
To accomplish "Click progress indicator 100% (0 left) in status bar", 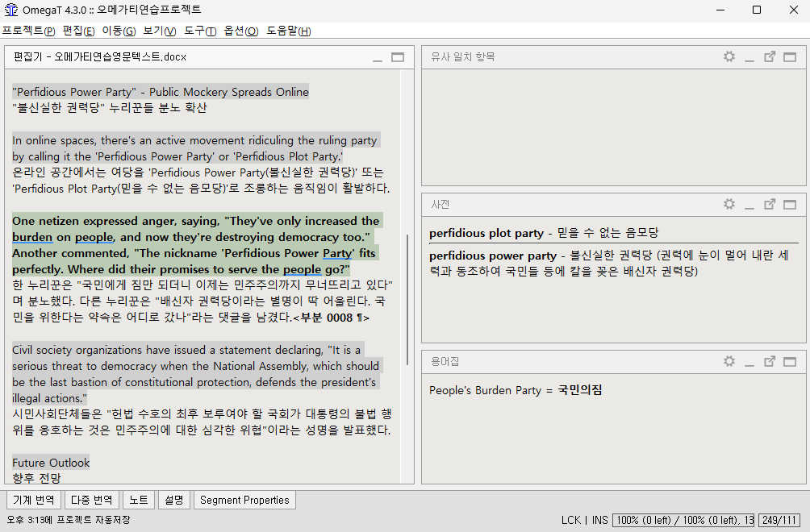I will (x=683, y=520).
